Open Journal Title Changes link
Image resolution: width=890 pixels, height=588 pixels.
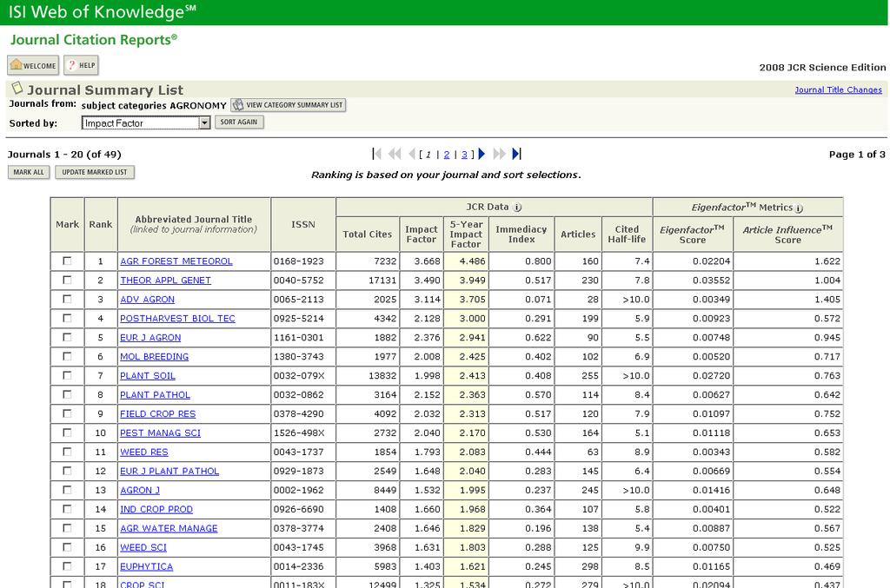pos(839,89)
